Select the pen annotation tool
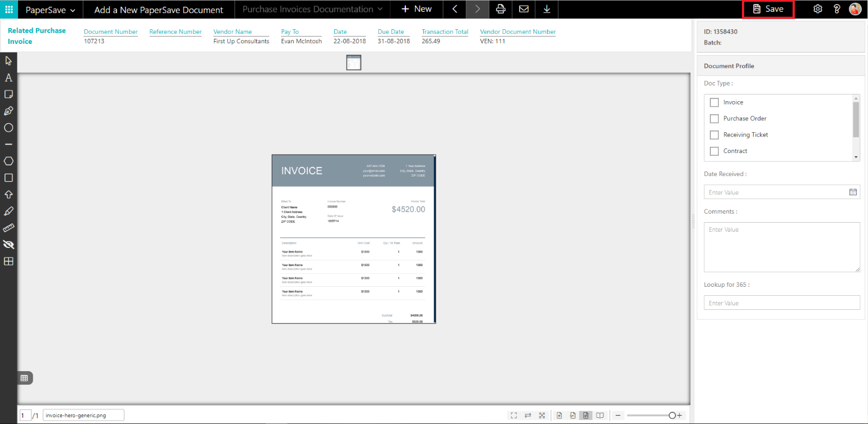The image size is (868, 424). tap(8, 111)
